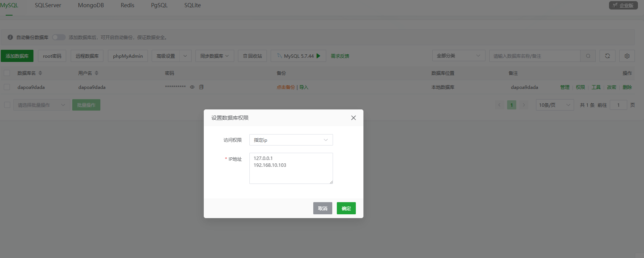Select page 1 in pagination
Screen dimensions: 644x258
(x=512, y=105)
